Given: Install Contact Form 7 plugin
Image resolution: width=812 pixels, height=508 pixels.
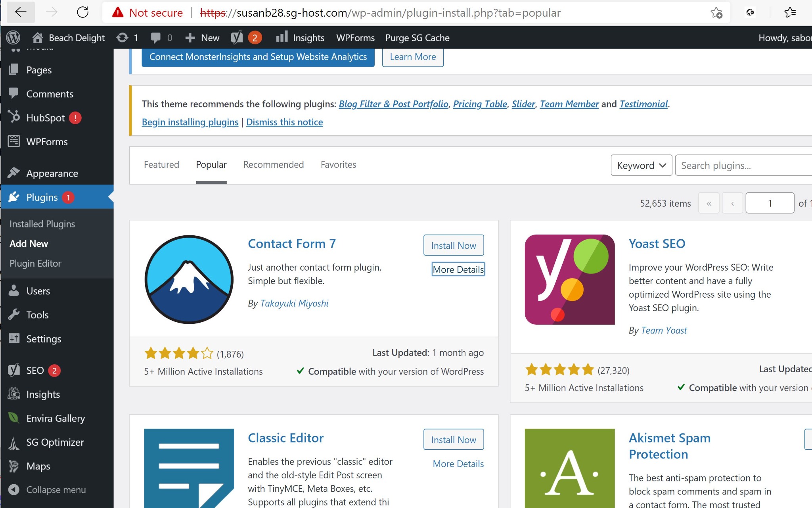Looking at the screenshot, I should 454,244.
